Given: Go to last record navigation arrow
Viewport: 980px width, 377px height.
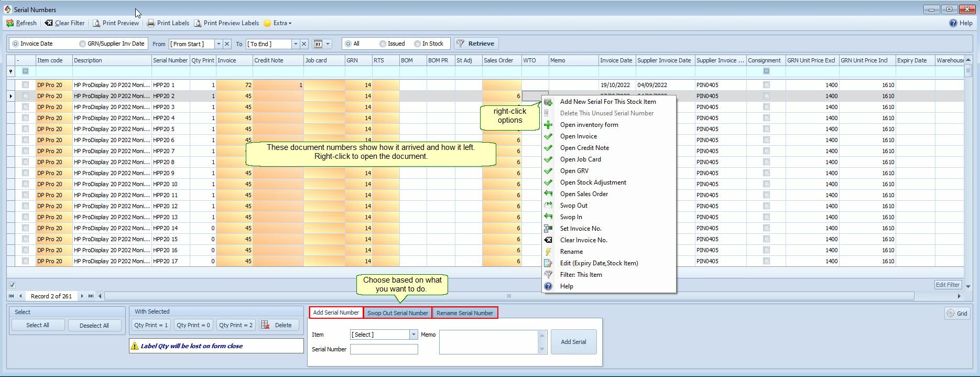Looking at the screenshot, I should tap(91, 296).
